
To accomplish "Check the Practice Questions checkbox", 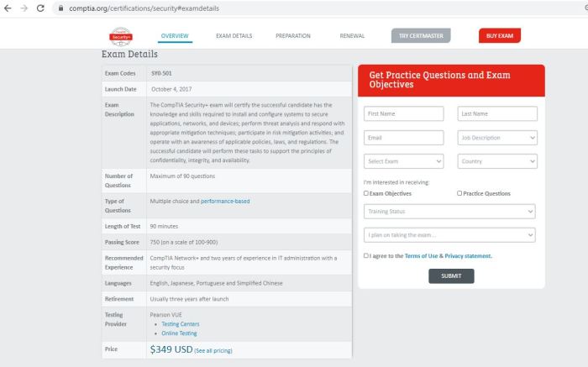I will [x=459, y=193].
